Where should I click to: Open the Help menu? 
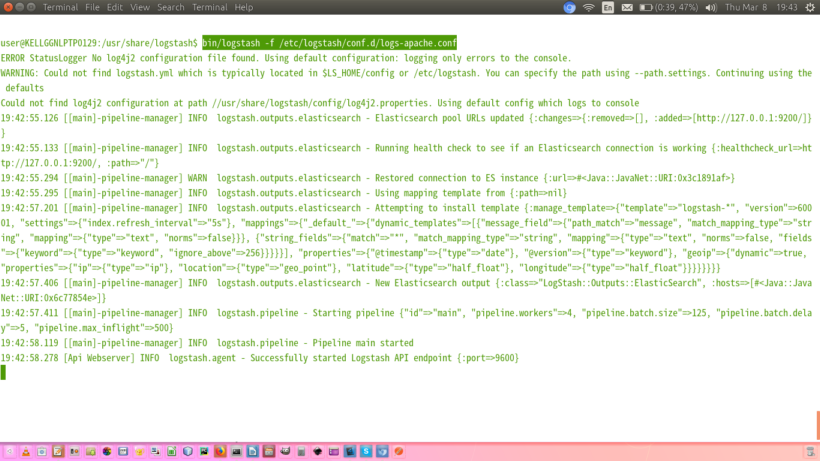tap(243, 7)
